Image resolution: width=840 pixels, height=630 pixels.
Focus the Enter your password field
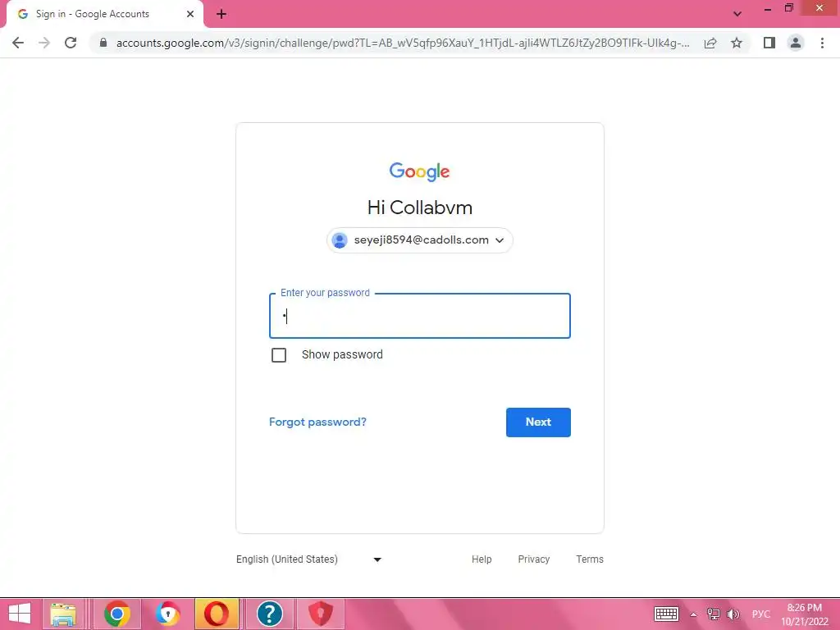point(419,316)
